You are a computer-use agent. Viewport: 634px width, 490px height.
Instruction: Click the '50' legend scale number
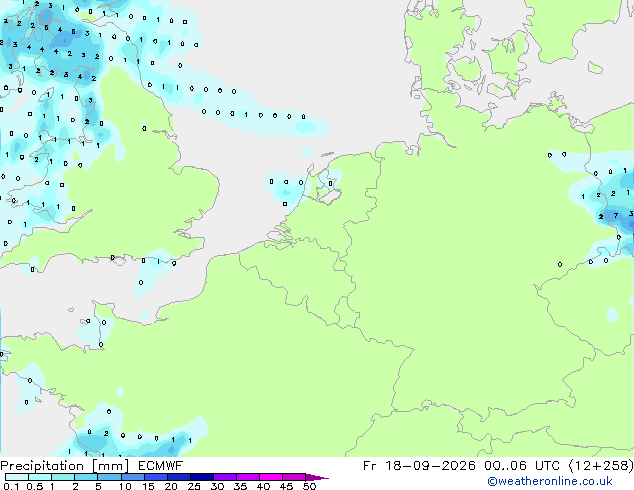309,486
